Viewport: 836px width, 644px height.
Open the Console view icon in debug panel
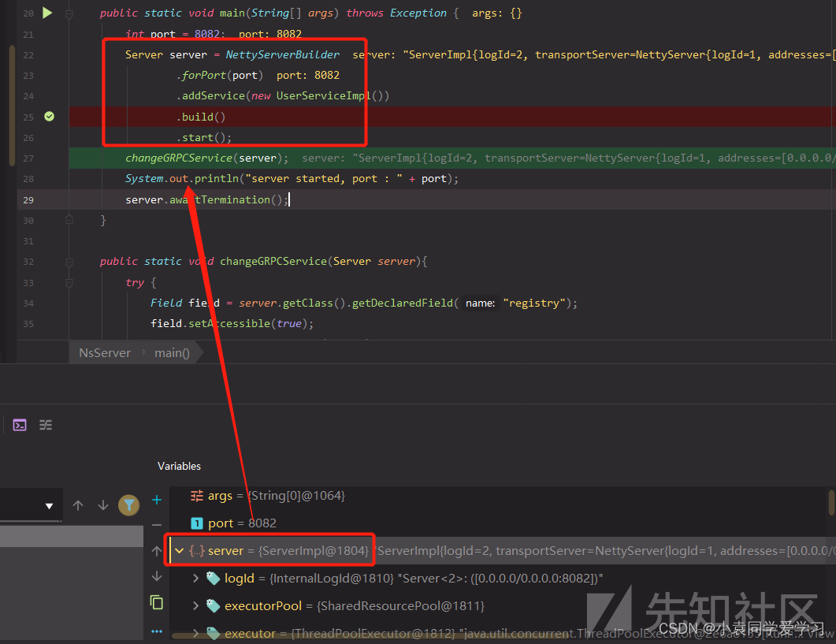(20, 425)
